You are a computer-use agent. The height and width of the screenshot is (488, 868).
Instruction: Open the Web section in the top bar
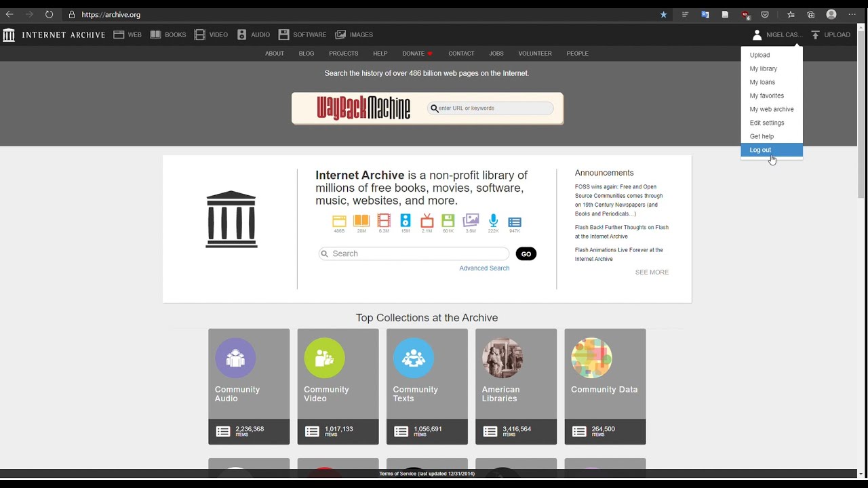coord(127,35)
